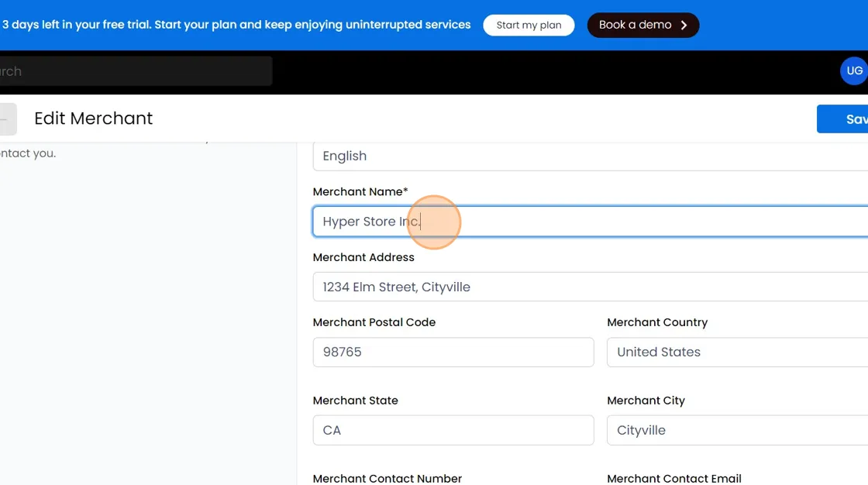Click the Merchant Postal Code label
Image resolution: width=868 pixels, height=485 pixels.
[x=374, y=322]
